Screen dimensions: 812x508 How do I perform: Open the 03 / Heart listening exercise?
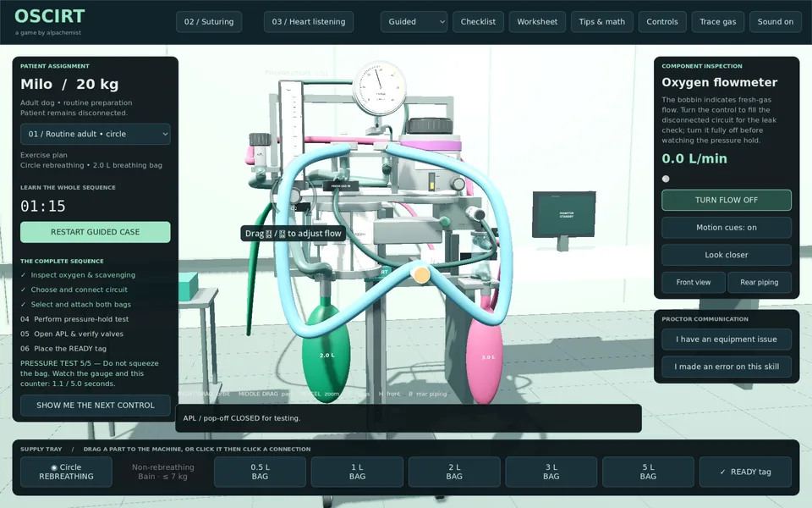click(x=309, y=22)
